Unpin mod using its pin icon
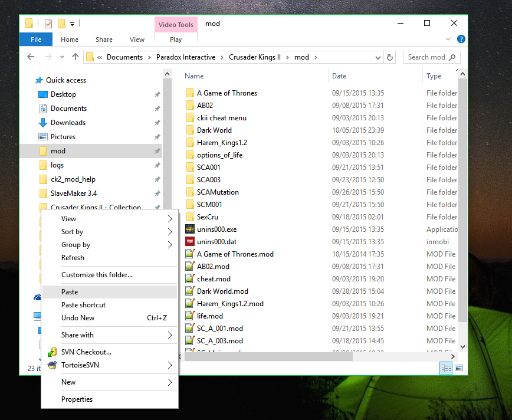This screenshot has height=420, width=512. point(157,151)
